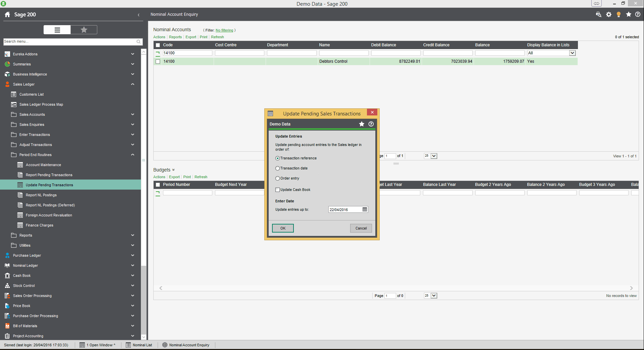Click the Bill of Materials icon

(x=7, y=326)
